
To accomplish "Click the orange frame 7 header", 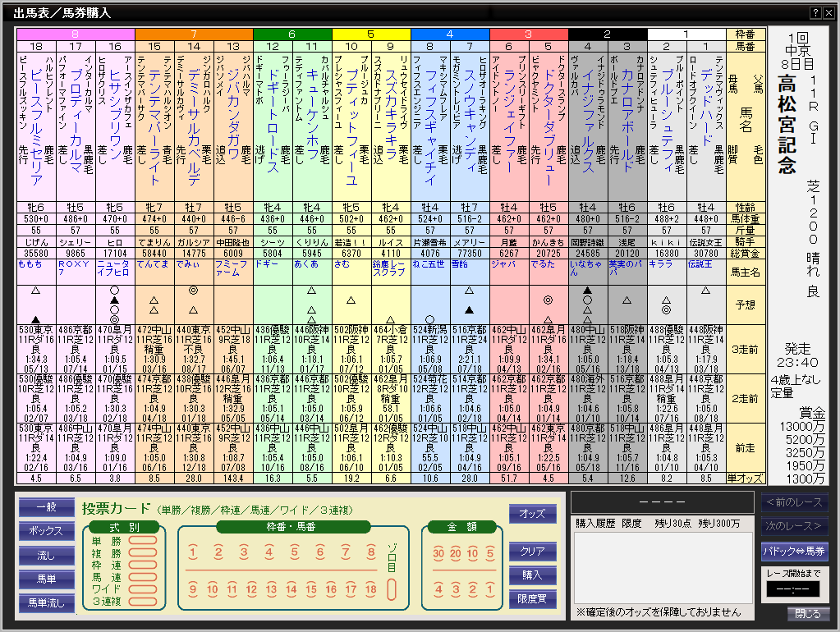I will click(x=194, y=34).
